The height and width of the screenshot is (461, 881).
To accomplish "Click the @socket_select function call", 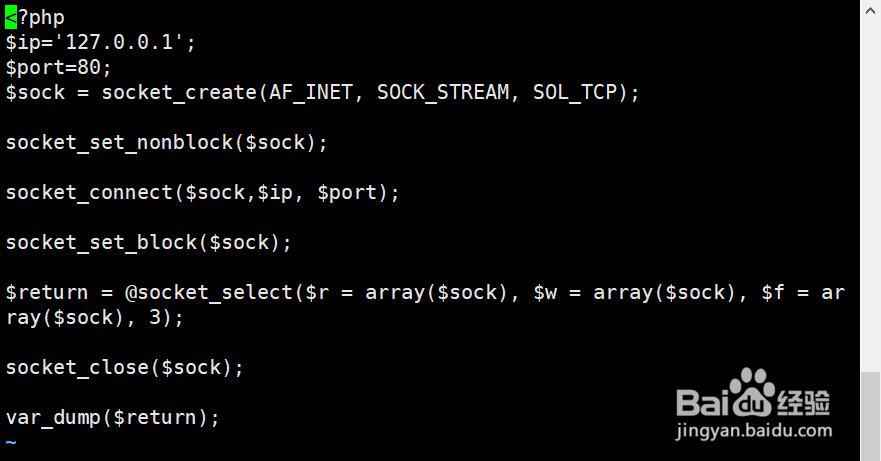I will coord(208,293).
